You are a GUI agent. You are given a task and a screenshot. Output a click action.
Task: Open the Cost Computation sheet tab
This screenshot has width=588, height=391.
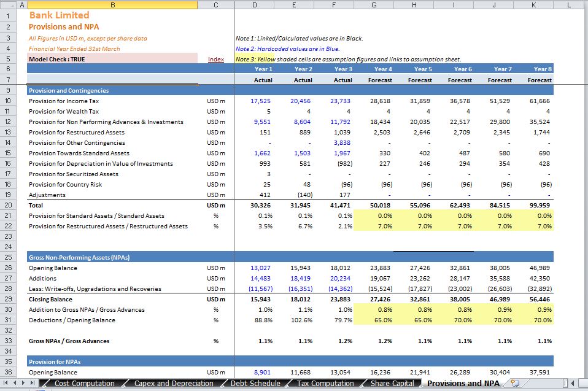click(84, 383)
